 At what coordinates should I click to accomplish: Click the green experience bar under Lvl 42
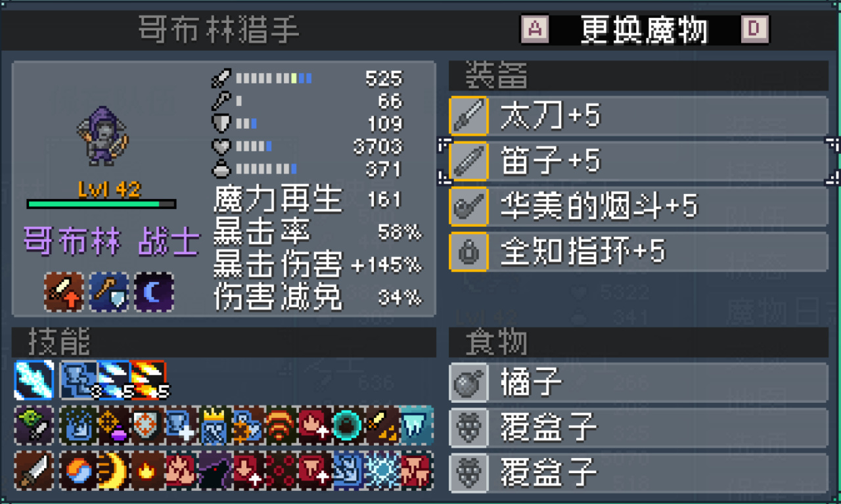(102, 204)
